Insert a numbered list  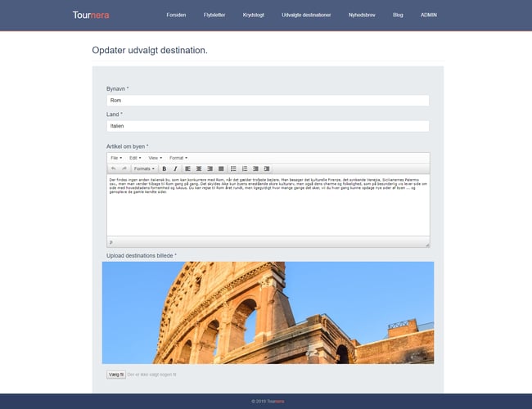245,169
